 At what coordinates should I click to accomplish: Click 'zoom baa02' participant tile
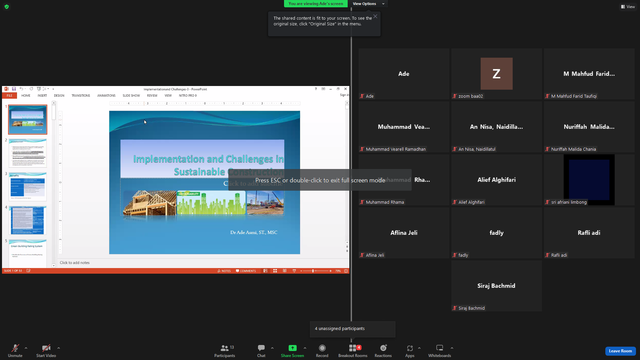(x=496, y=74)
